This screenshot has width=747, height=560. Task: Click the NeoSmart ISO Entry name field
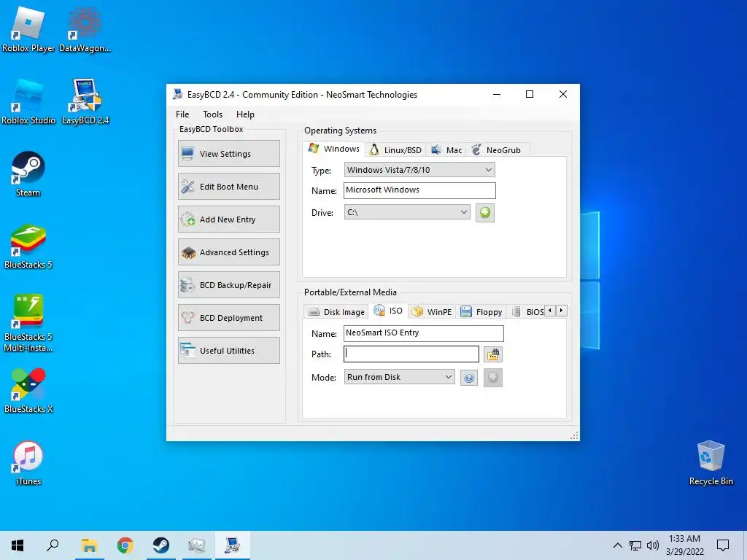(424, 333)
